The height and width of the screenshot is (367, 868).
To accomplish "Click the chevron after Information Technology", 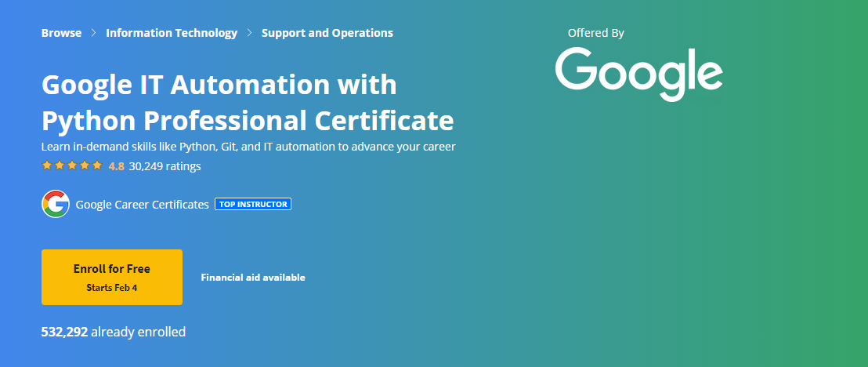I will point(250,33).
